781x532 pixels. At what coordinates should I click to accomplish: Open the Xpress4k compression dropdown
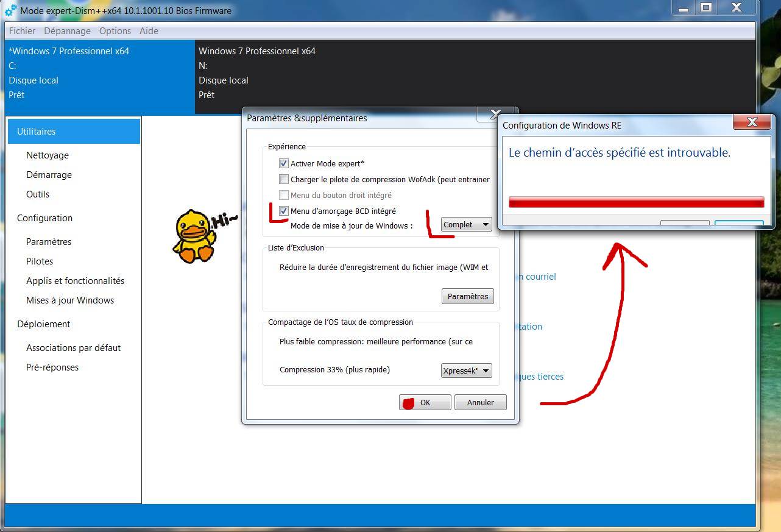click(466, 370)
